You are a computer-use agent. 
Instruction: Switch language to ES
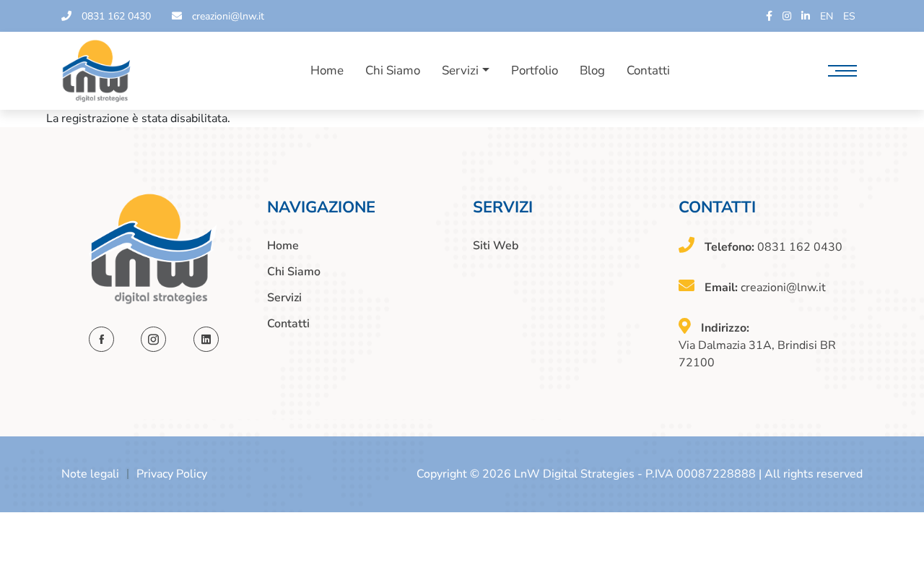point(849,16)
